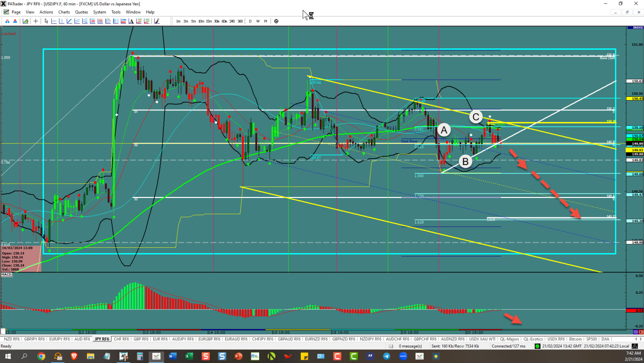Switch to the Bitcoin tab
This screenshot has height=363, width=644.
575,339
